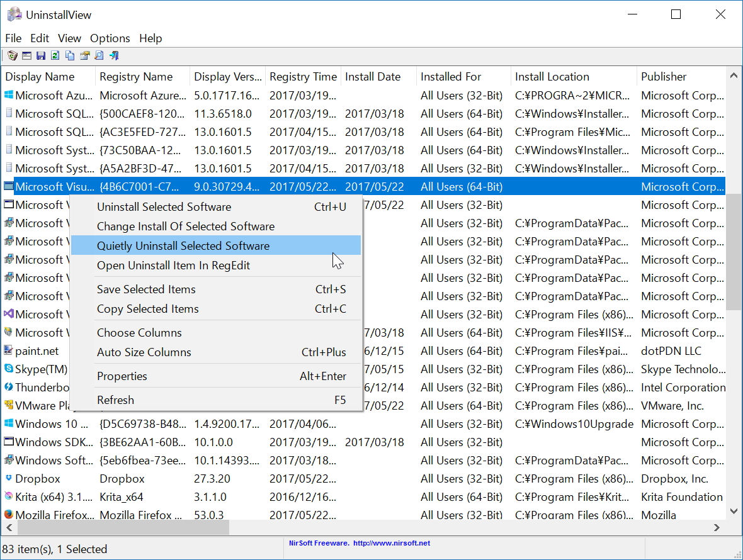Screen dimensions: 743x560
Task: Sort by the Display Name column header
Action: [x=48, y=77]
